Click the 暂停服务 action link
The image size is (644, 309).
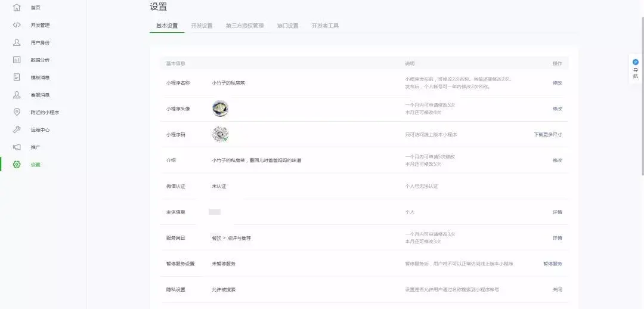553,264
